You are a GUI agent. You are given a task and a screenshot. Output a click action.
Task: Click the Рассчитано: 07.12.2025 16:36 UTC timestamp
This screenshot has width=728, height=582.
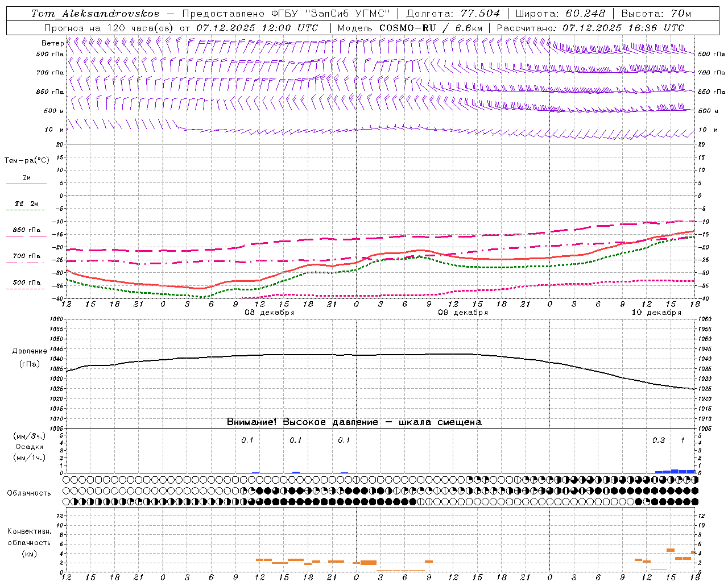[x=590, y=28]
